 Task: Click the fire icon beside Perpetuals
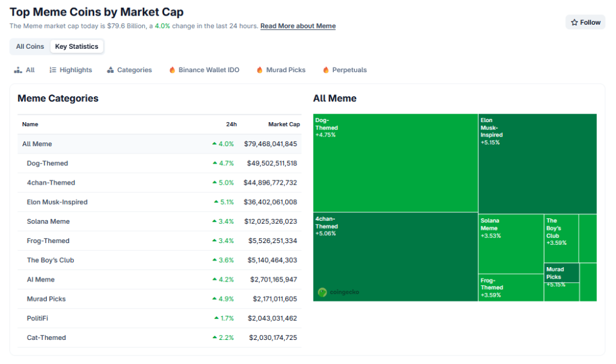(325, 70)
